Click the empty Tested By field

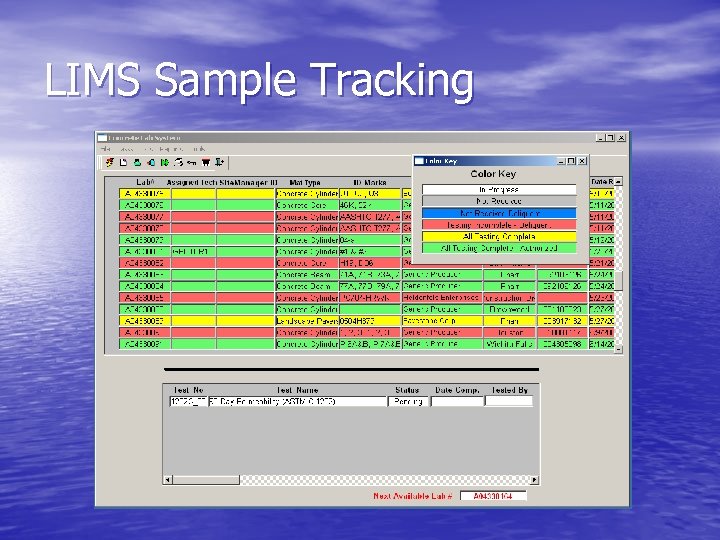(509, 401)
